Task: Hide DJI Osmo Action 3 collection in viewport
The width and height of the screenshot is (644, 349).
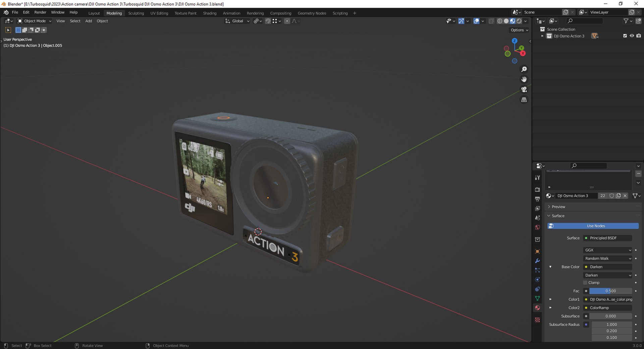Action: [x=632, y=36]
